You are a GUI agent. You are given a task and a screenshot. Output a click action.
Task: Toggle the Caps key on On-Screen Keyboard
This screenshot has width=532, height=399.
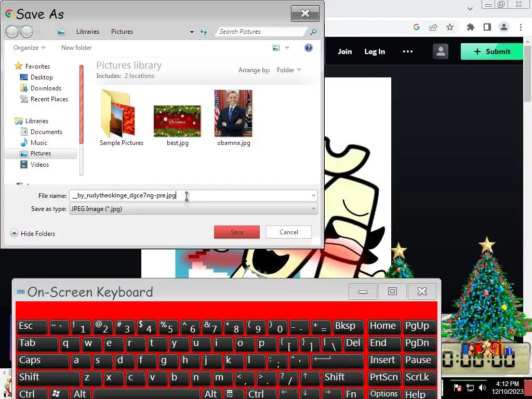click(43, 361)
